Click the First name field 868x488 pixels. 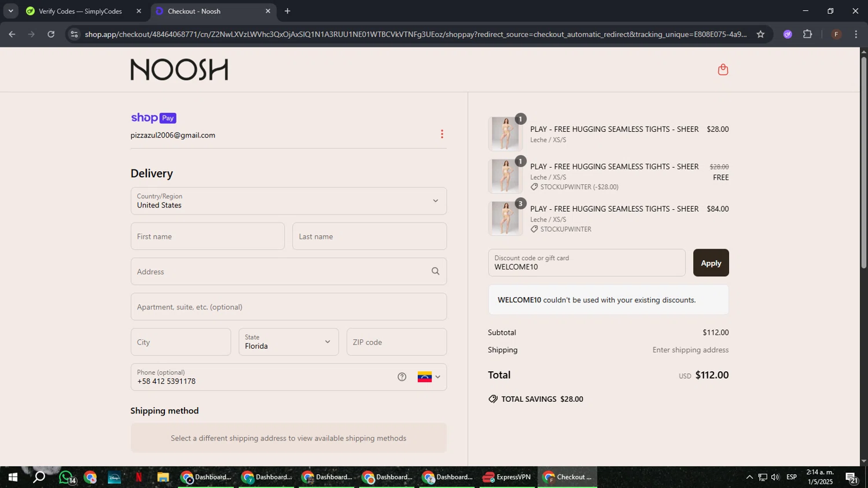[208, 236]
